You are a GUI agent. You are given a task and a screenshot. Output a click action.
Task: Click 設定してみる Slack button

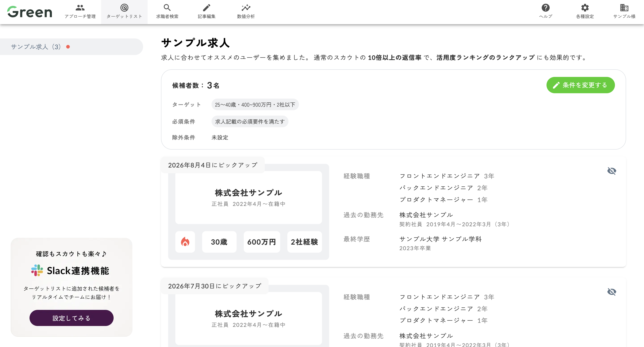point(72,318)
